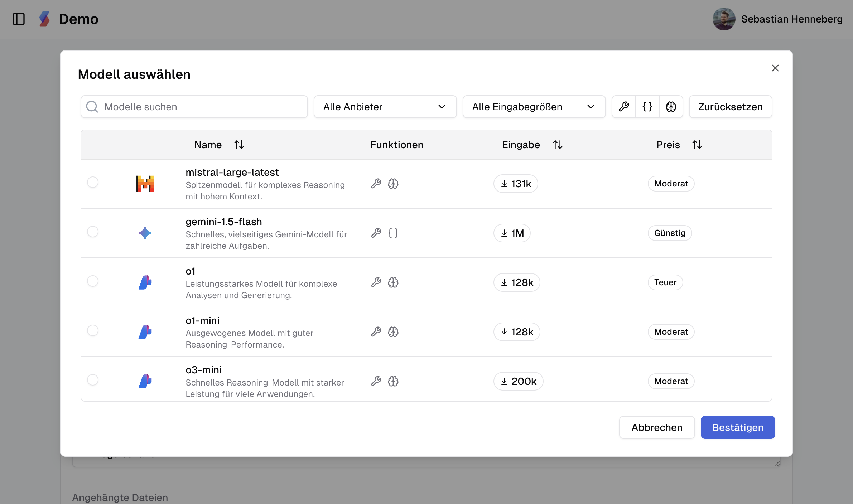Click the curly-braces icon for gemini-1.5-flash

pyautogui.click(x=393, y=233)
